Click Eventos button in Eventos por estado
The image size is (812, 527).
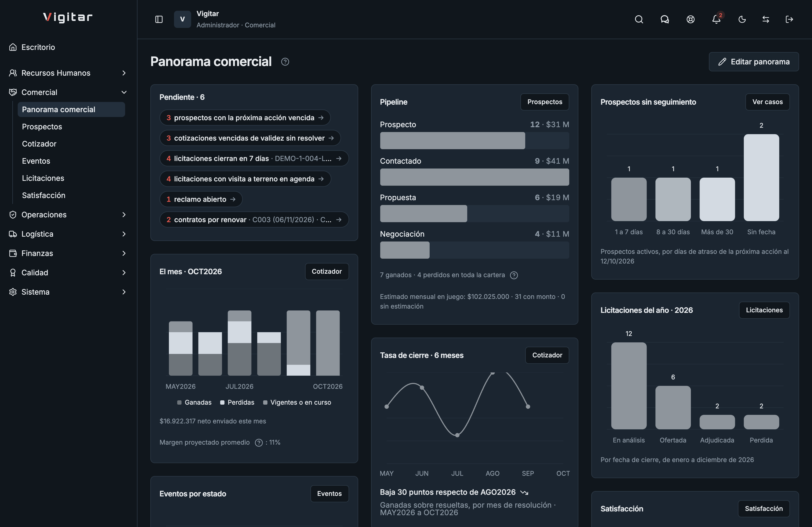click(329, 494)
